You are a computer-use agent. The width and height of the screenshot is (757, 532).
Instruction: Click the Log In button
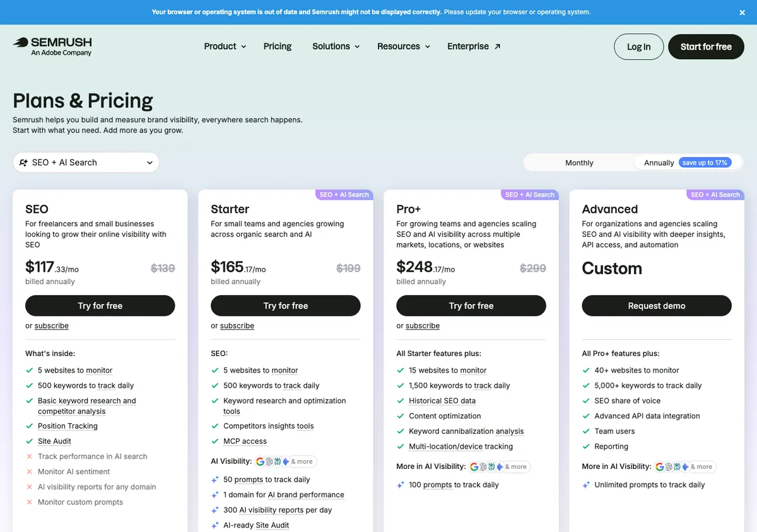click(638, 47)
